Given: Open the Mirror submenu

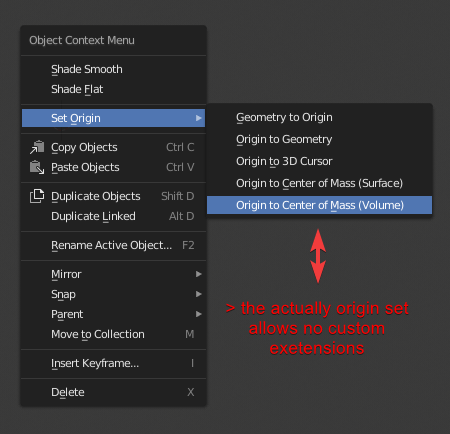Looking at the screenshot, I should 113,274.
